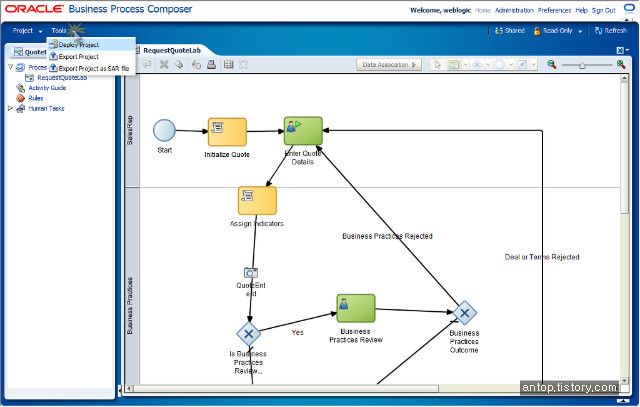Click the Rules cube icon
The height and width of the screenshot is (407, 640).
pyautogui.click(x=20, y=98)
